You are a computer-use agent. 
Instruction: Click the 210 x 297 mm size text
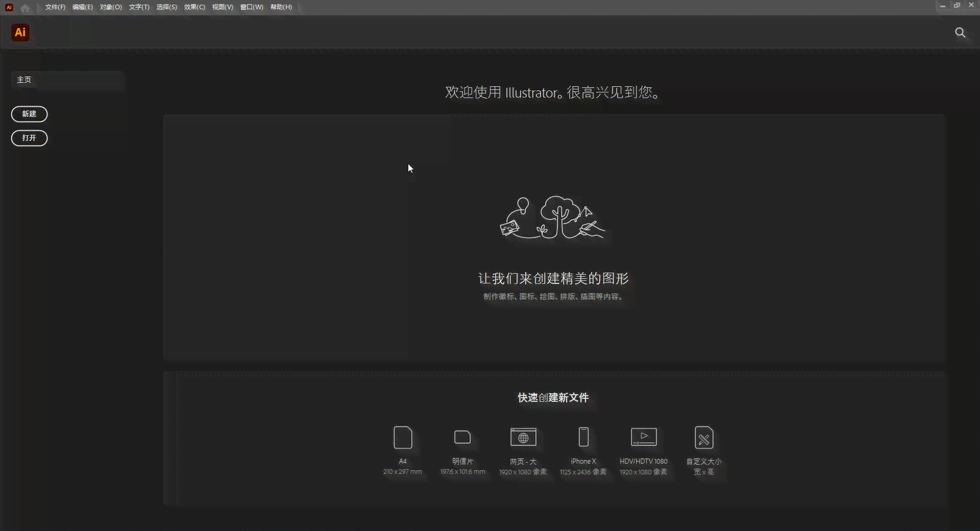coord(403,472)
